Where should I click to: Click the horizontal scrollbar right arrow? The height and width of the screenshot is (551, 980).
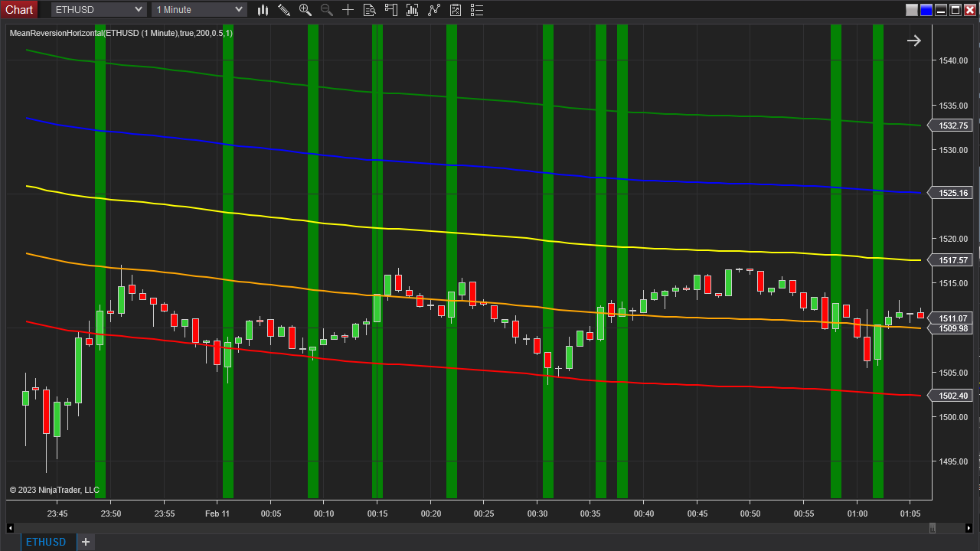pos(969,527)
